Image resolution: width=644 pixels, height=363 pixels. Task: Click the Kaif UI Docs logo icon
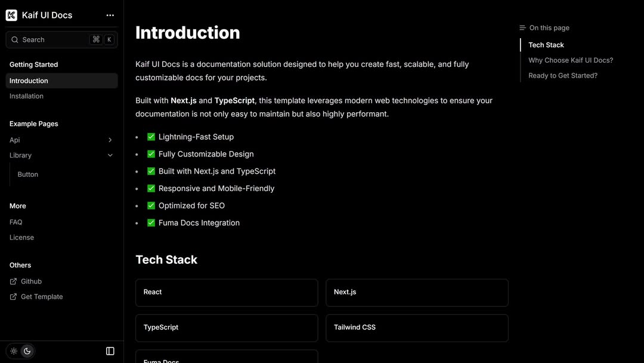pyautogui.click(x=11, y=16)
